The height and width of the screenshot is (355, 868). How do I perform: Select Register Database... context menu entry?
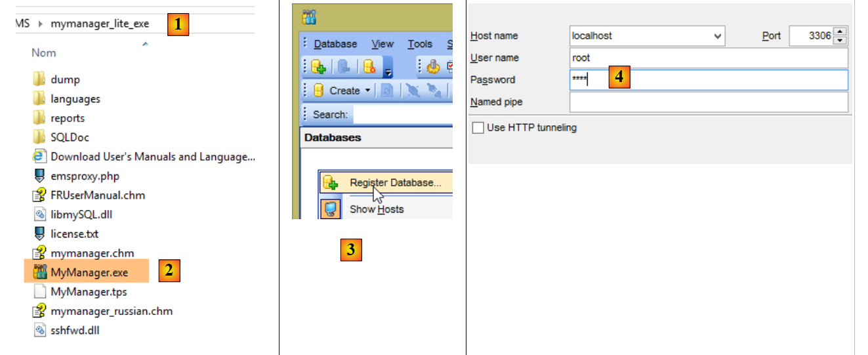tap(395, 182)
